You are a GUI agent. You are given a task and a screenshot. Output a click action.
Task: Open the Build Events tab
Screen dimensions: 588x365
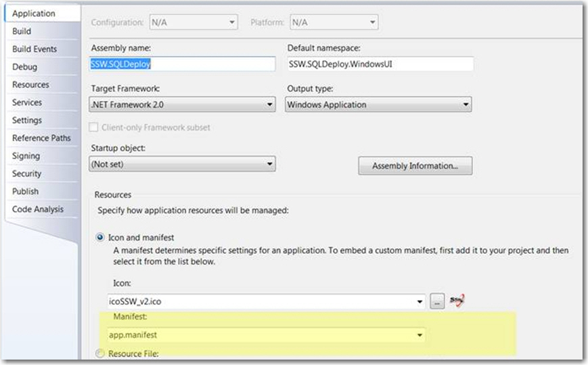tap(35, 49)
